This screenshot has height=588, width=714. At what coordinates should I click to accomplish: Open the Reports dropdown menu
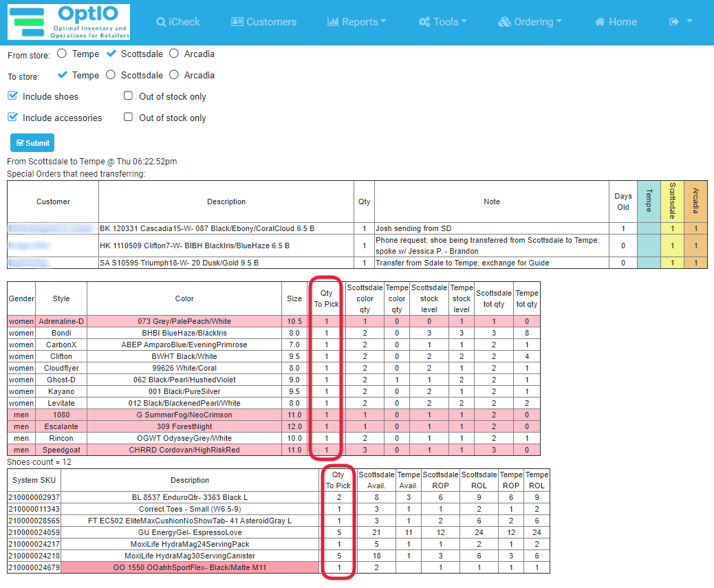tap(356, 21)
